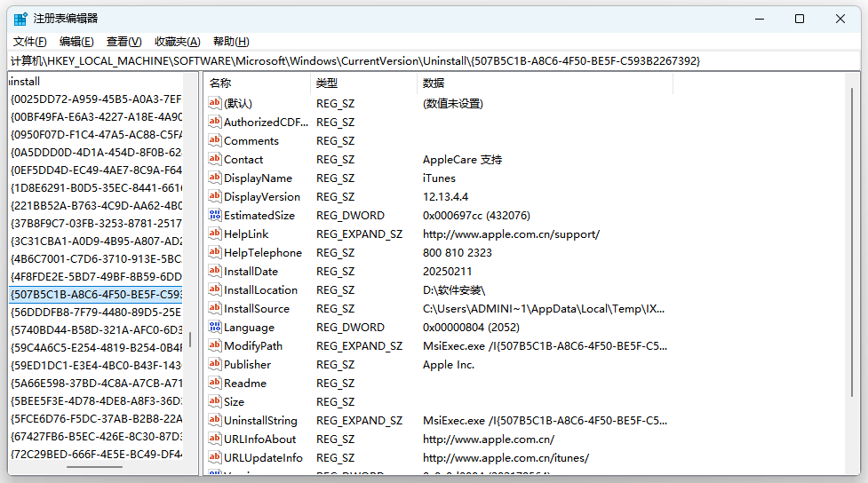Viewport: 868px width, 483px height.
Task: Maximize the Registry Editor window
Action: point(800,19)
